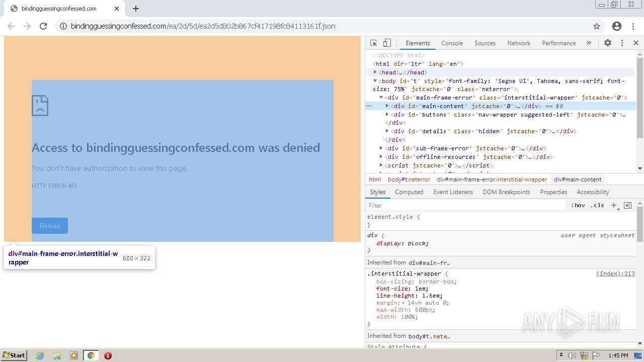Bookmark this page with the star icon

pyautogui.click(x=597, y=26)
